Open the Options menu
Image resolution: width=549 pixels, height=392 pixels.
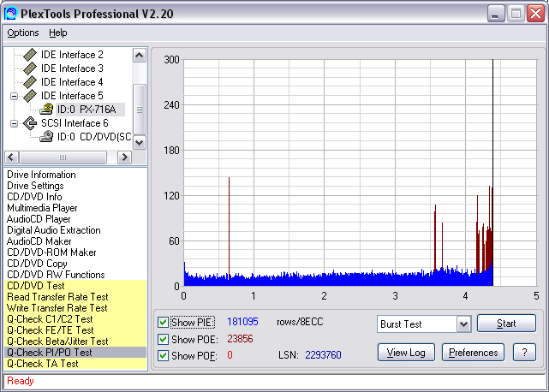tap(23, 33)
